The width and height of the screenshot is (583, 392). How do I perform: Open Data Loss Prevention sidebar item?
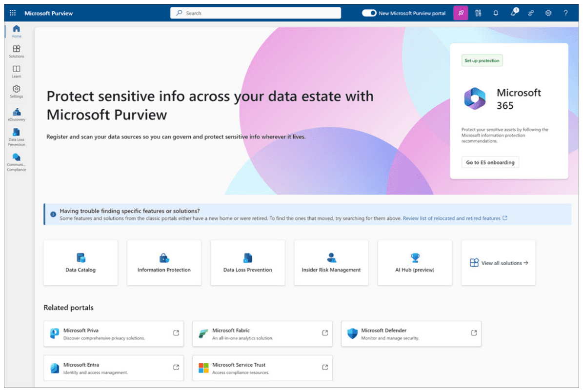(x=17, y=137)
